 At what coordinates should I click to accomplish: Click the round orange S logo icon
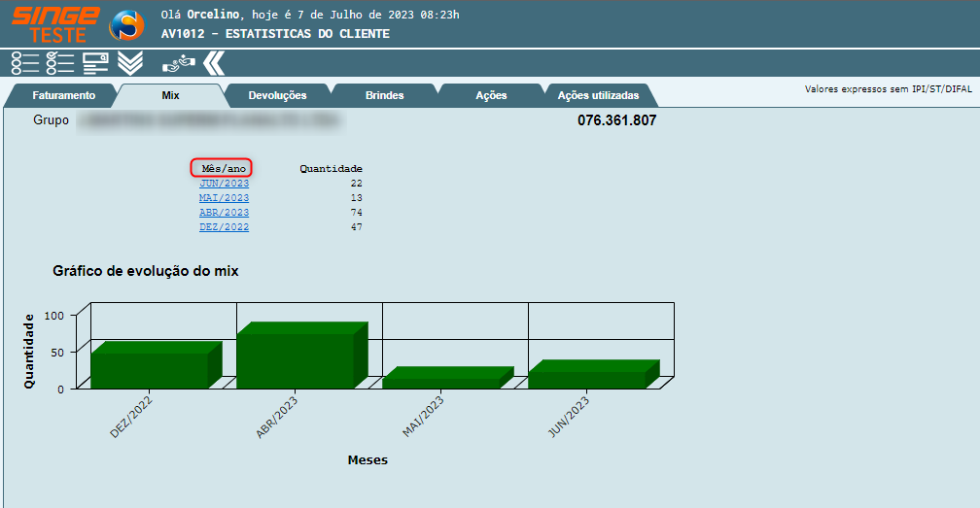coord(125,25)
